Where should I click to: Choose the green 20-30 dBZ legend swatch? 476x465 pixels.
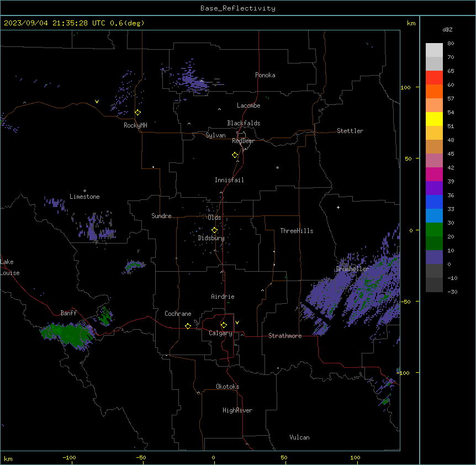pos(434,230)
